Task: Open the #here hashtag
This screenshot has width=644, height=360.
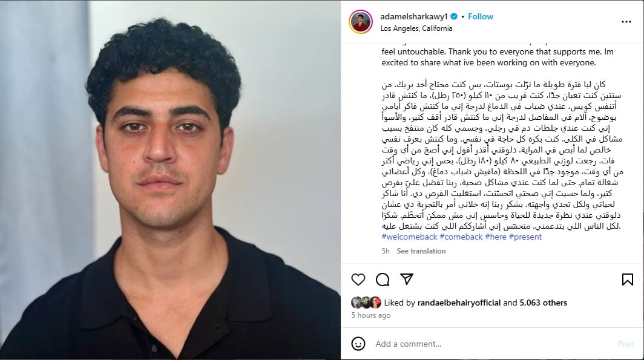Action: pyautogui.click(x=495, y=237)
